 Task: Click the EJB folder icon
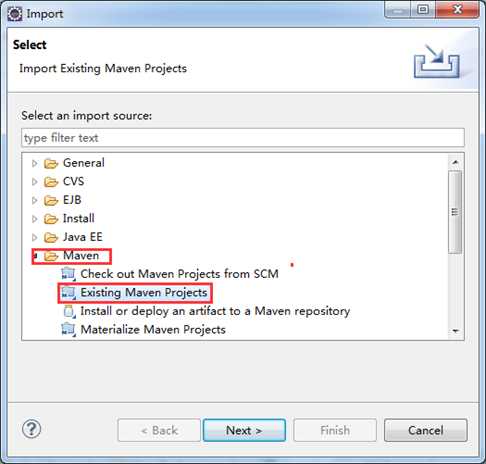[x=51, y=200]
